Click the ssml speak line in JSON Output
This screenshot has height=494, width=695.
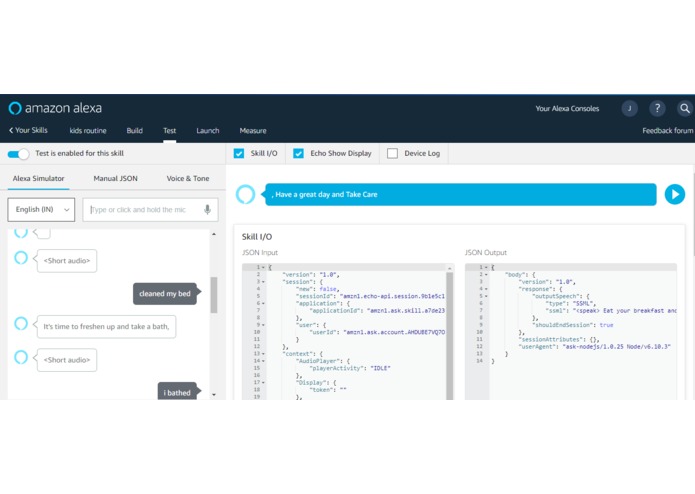(611, 311)
